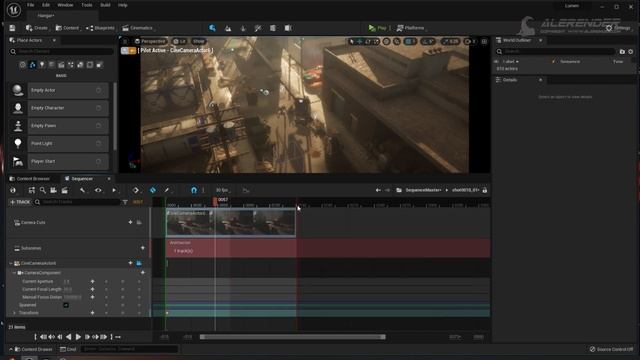Image resolution: width=640 pixels, height=360 pixels.
Task: Open the Tools menu
Action: 87,5
